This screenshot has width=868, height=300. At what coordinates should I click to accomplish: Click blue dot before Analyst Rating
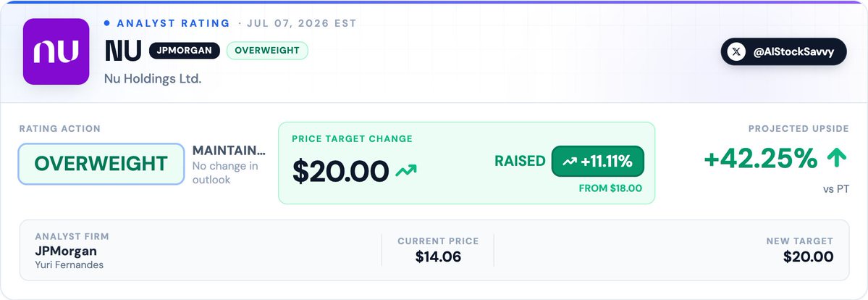point(107,23)
